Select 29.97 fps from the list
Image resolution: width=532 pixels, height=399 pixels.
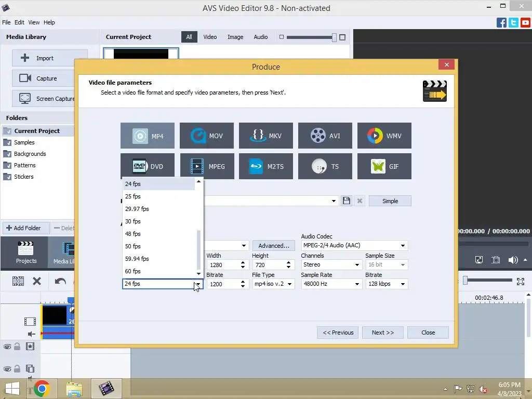[158, 209]
